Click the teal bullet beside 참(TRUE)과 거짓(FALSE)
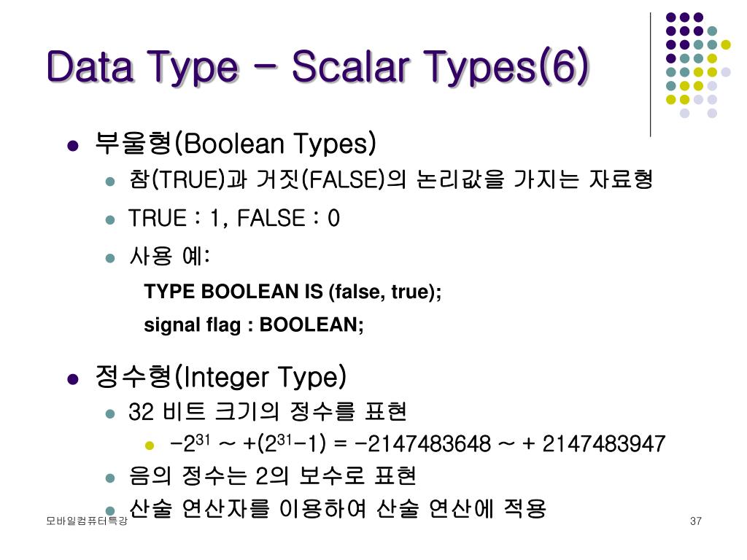 tap(110, 182)
